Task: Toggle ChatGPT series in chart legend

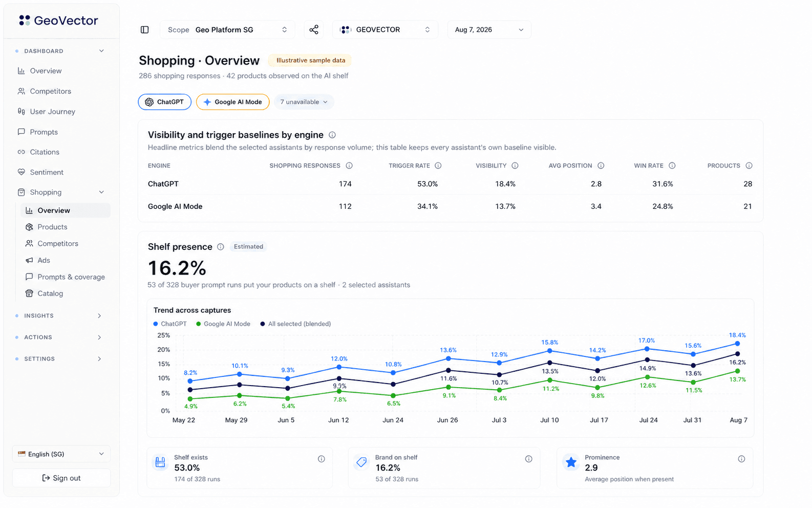Action: 170,324
